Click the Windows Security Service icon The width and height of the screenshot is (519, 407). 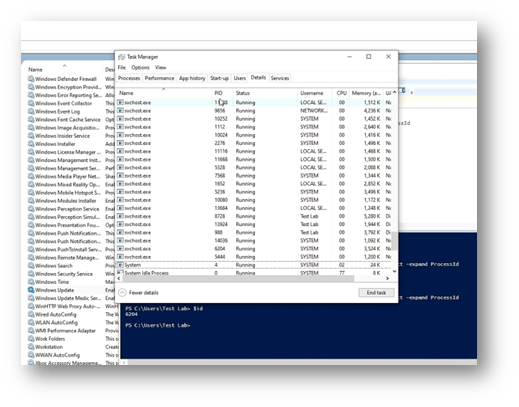(x=31, y=274)
